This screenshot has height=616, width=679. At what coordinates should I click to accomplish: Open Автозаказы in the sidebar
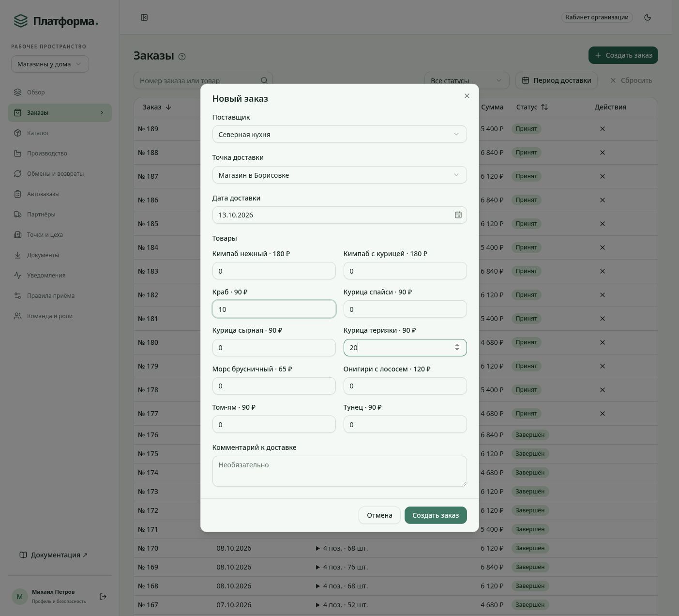(x=60, y=194)
